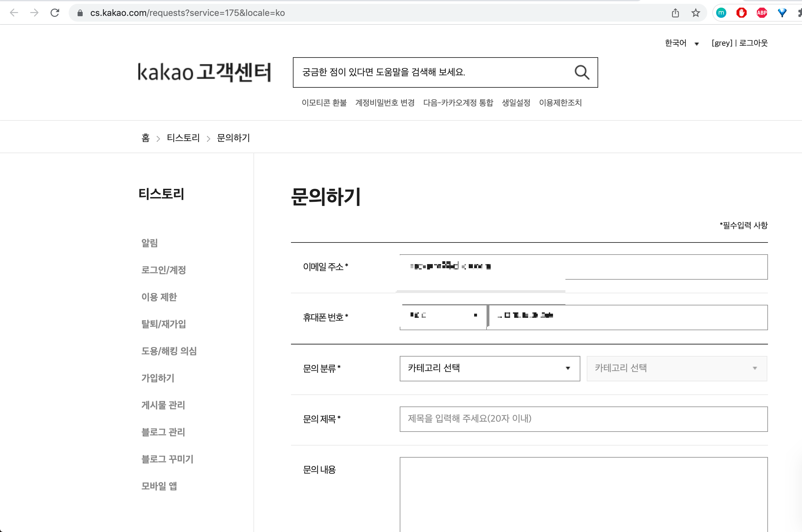
Task: Select 블로그 관리 in the sidebar
Action: [x=163, y=432]
